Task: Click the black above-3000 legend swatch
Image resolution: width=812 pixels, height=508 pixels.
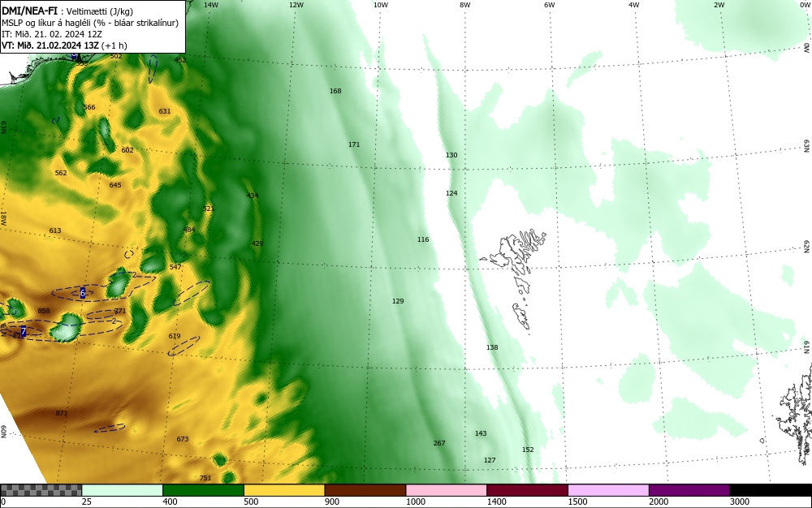Action: tap(771, 490)
